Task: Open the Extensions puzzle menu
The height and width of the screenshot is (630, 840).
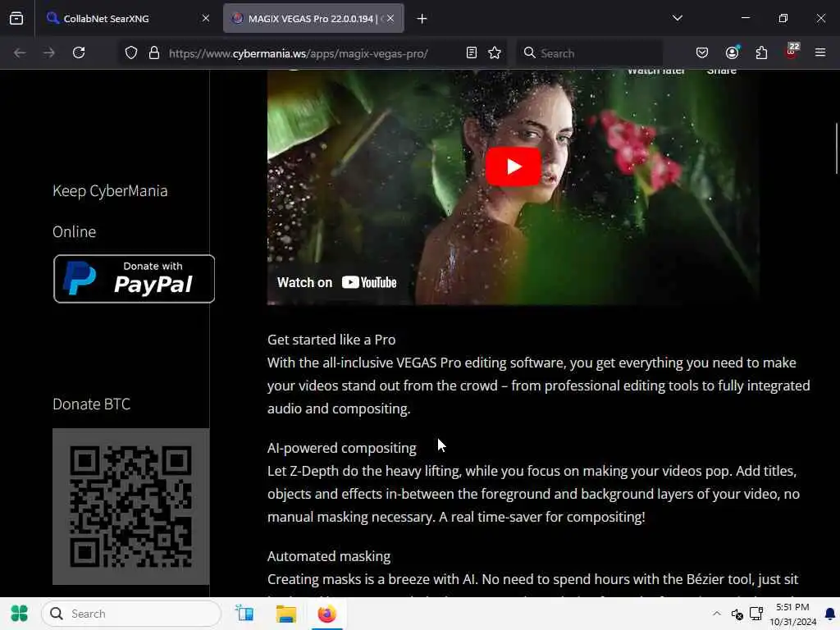Action: 761,53
